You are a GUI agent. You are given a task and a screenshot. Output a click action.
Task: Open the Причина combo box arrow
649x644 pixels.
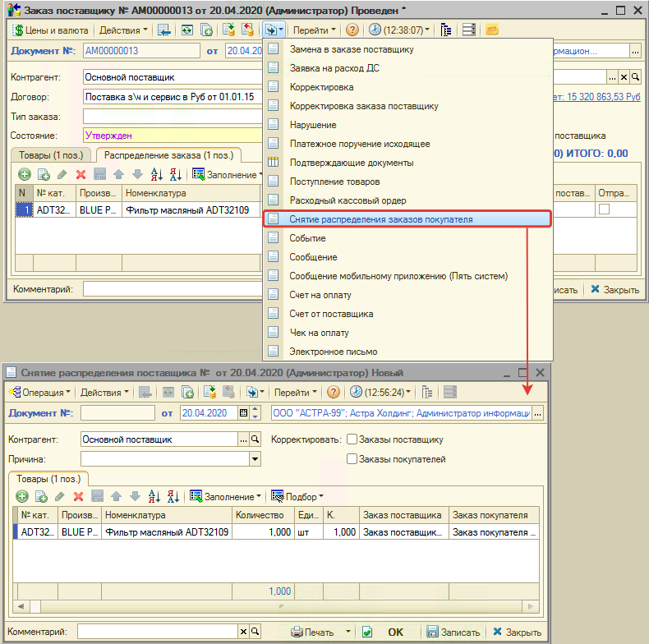click(x=255, y=458)
